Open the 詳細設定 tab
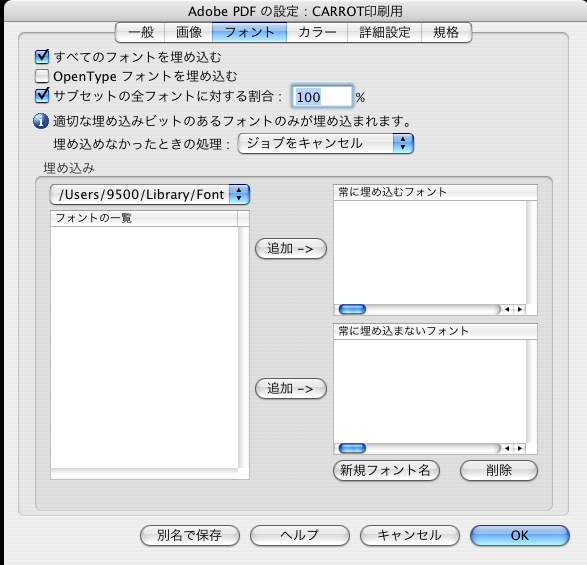Image resolution: width=587 pixels, height=565 pixels. pos(384,32)
